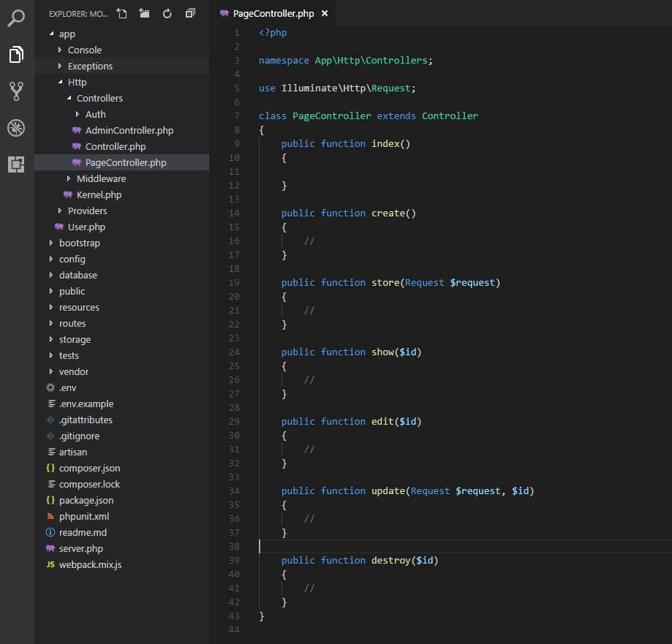Open the Debug view icon
The image size is (672, 644).
(x=16, y=128)
